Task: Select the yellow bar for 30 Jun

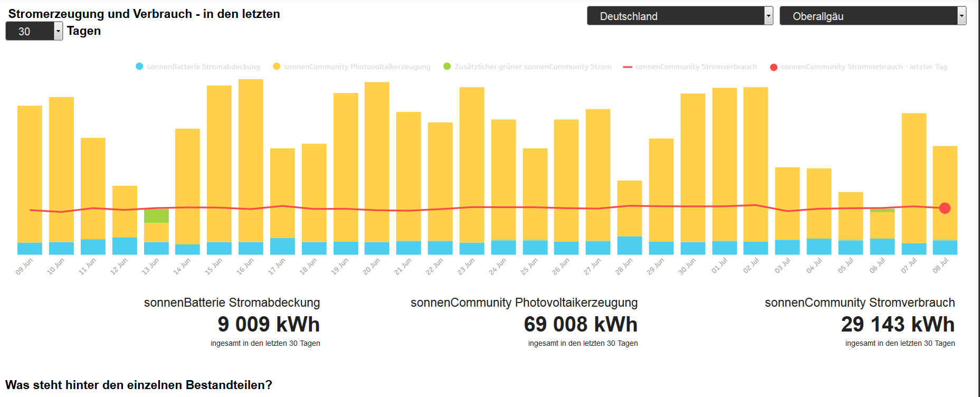Action: (x=693, y=168)
